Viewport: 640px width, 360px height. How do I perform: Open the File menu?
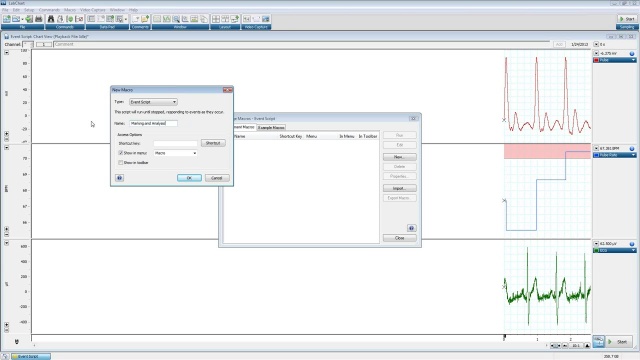point(5,10)
